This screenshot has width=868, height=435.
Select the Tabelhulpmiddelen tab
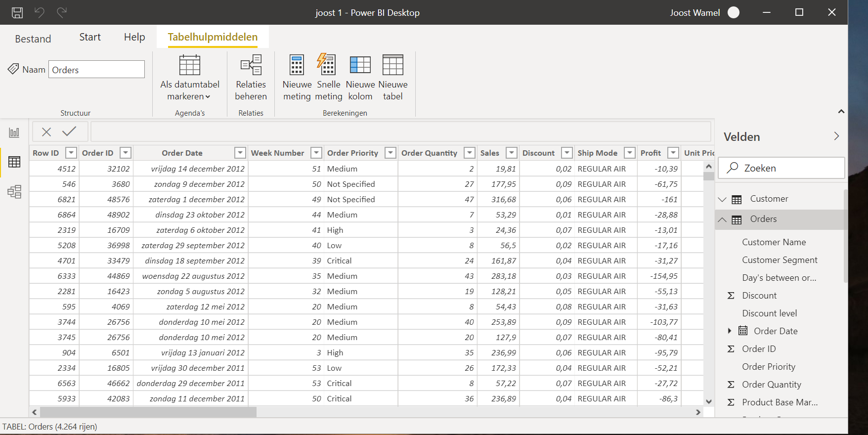tap(213, 37)
